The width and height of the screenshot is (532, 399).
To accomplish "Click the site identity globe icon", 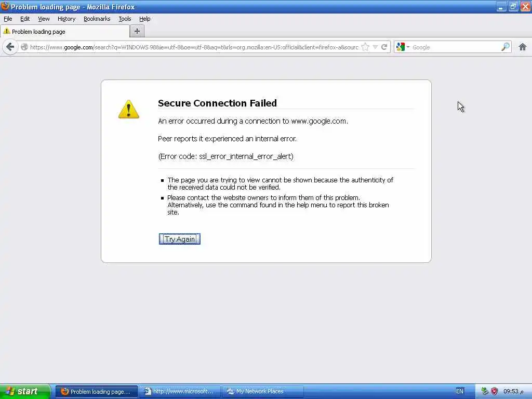I will pos(24,47).
